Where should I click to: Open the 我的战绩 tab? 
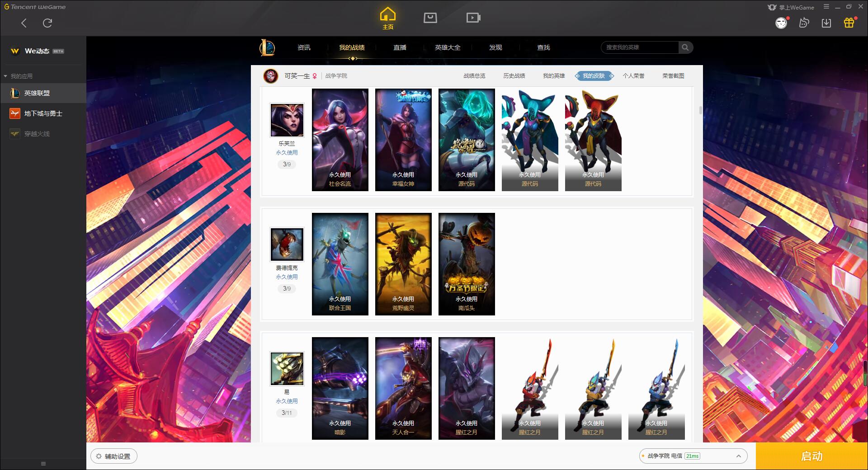352,47
